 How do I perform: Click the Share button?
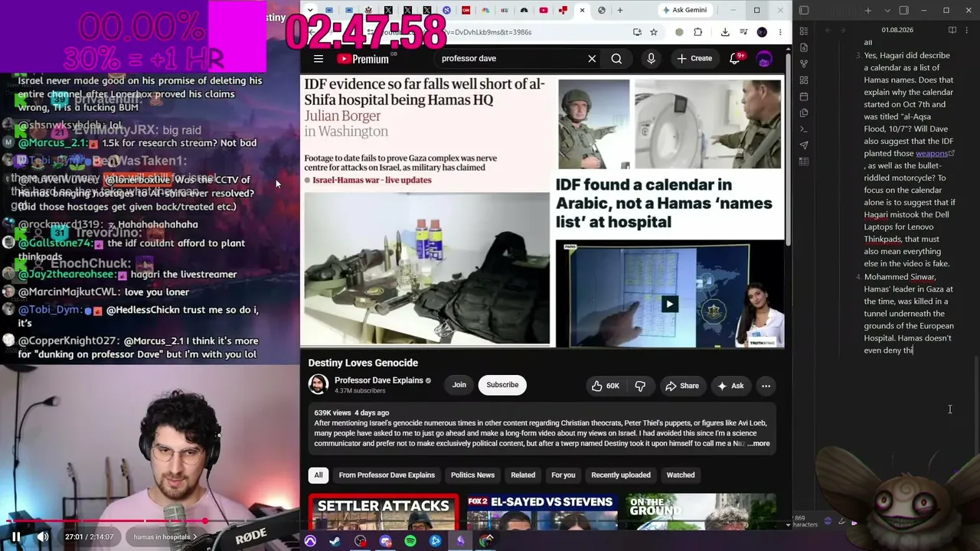tap(681, 386)
